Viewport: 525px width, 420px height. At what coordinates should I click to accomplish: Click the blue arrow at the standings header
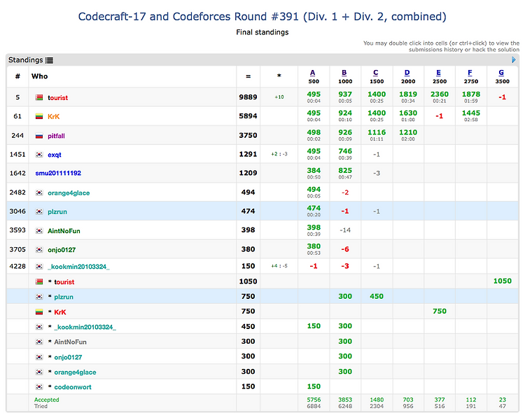pos(514,60)
